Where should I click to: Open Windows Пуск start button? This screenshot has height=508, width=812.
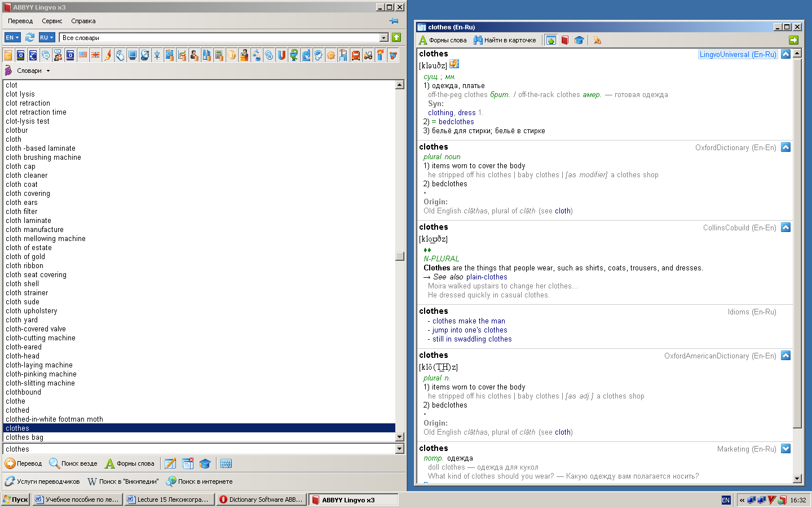[x=15, y=500]
